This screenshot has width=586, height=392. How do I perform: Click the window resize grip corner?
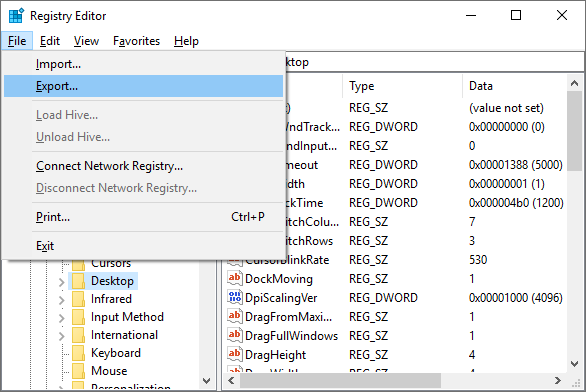(576, 383)
